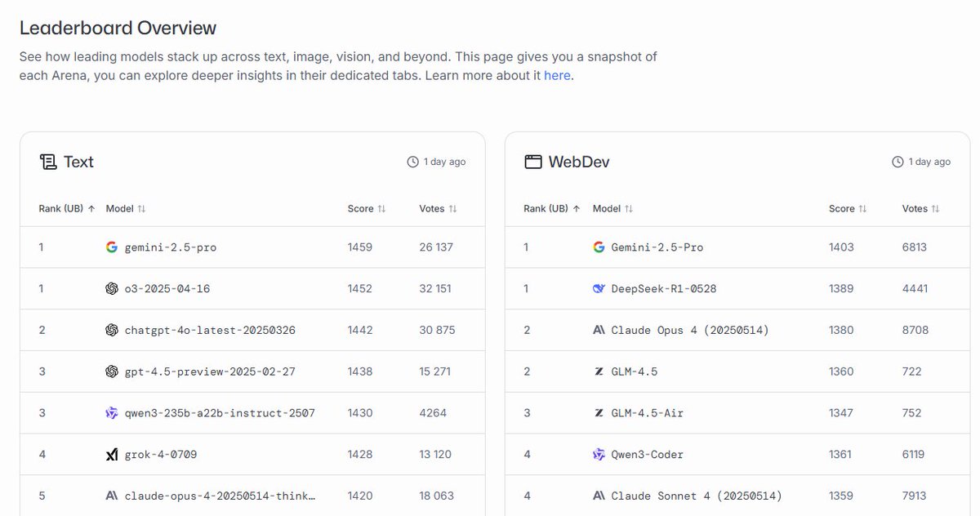Viewport: 980px width, 516px height.
Task: Click the Qwen logo next to Qwen3-Coder
Action: (x=599, y=454)
